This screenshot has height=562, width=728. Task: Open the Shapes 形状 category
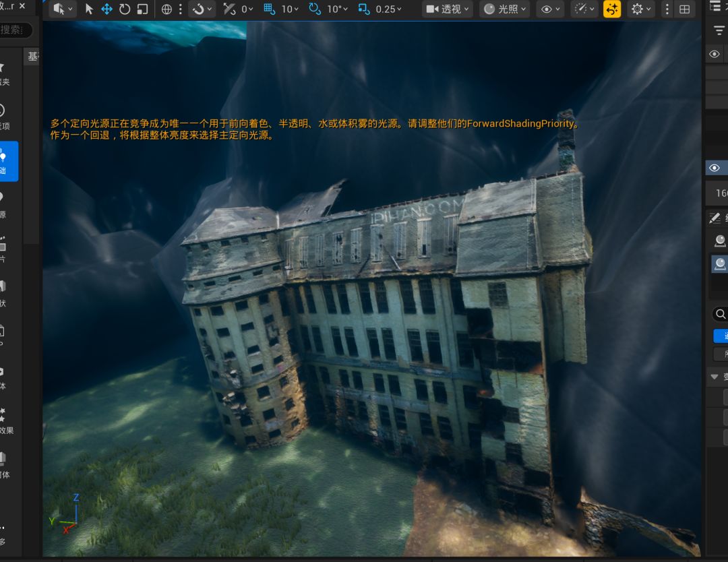pos(4,293)
